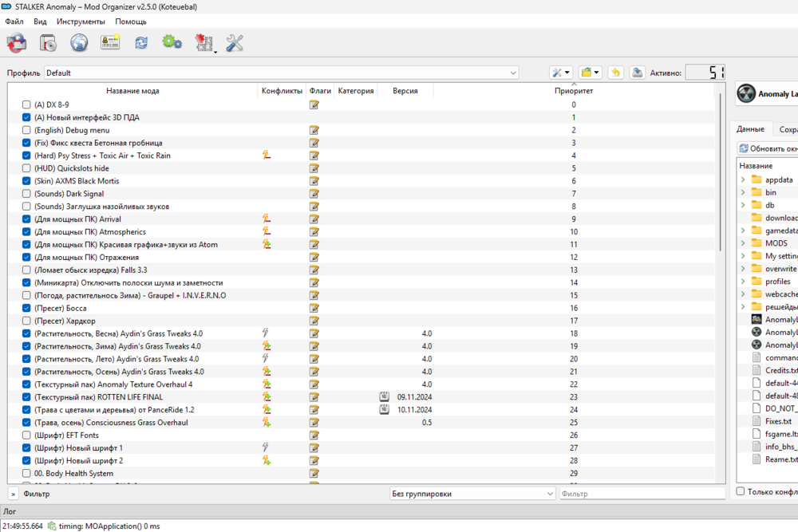Enable the (A) DX 8-9 mod checkbox
Screen dimensions: 798x532
pyautogui.click(x=27, y=104)
